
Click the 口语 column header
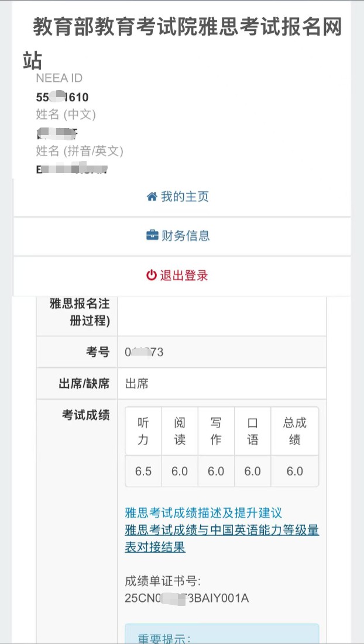252,431
